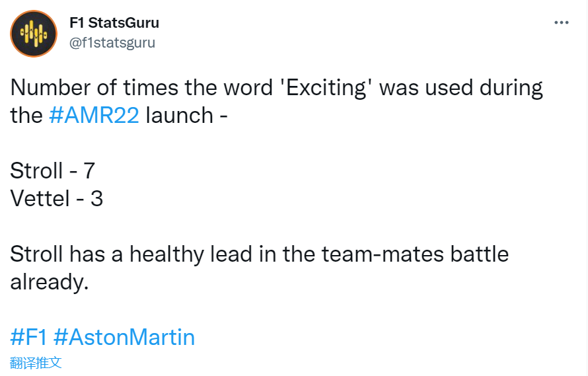Click the number 3 beside Vettel
Viewport: 588px width, 376px height.
(96, 199)
